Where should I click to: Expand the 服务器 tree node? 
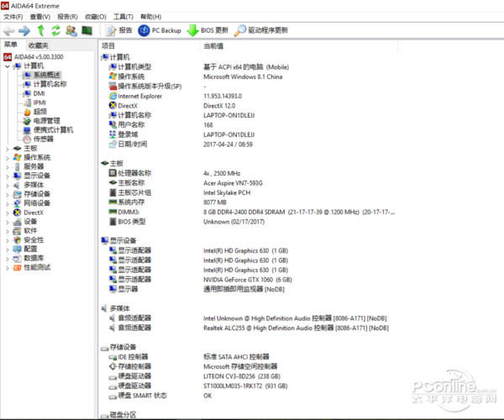click(x=8, y=167)
